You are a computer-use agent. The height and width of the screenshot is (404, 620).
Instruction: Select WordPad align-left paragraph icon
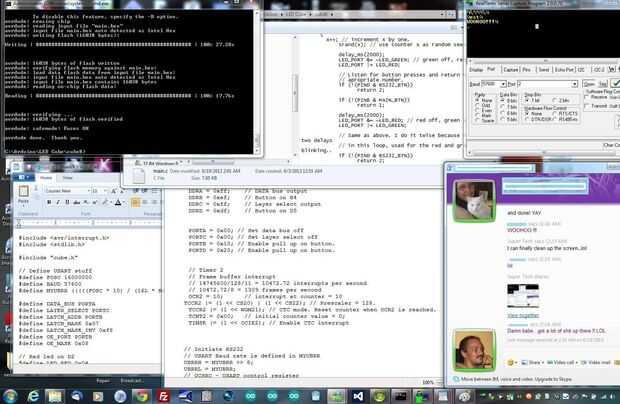(x=136, y=202)
